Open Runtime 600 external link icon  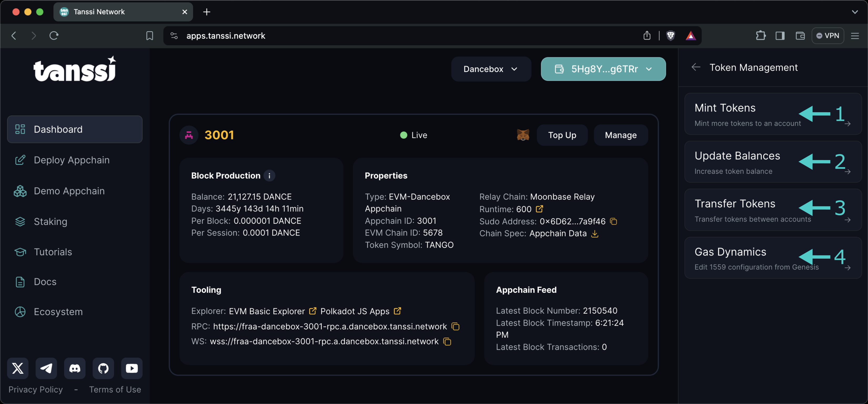click(x=539, y=209)
